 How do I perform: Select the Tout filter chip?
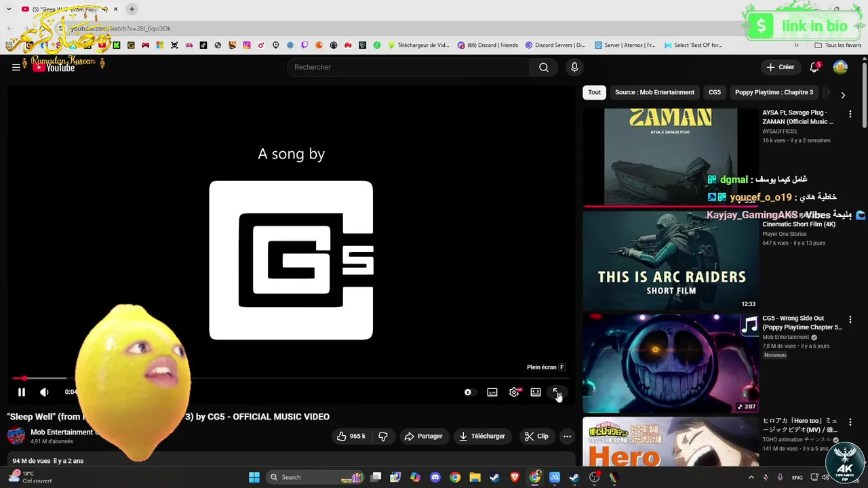(x=595, y=92)
